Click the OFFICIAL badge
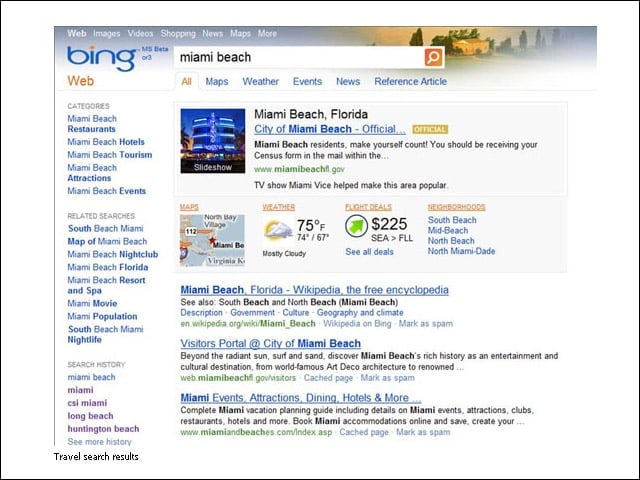Image resolution: width=640 pixels, height=480 pixels. (430, 129)
